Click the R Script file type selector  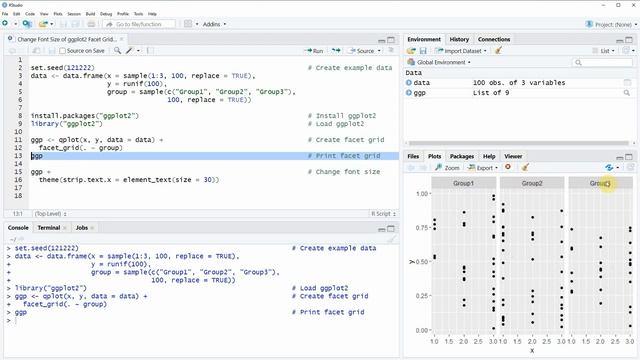(383, 214)
